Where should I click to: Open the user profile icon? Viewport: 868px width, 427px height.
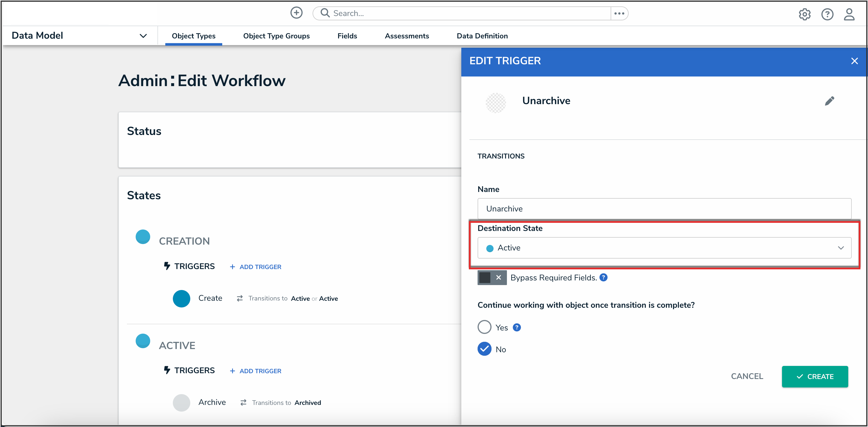pyautogui.click(x=849, y=14)
